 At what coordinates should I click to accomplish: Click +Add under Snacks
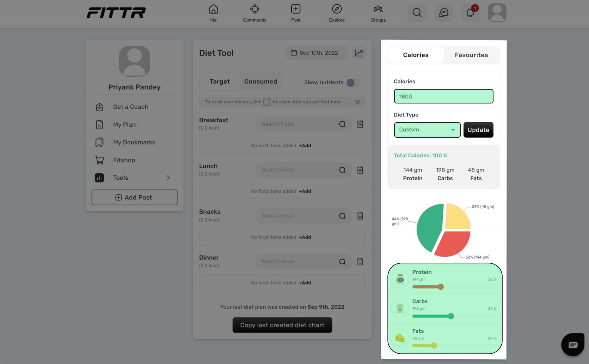[x=305, y=237]
